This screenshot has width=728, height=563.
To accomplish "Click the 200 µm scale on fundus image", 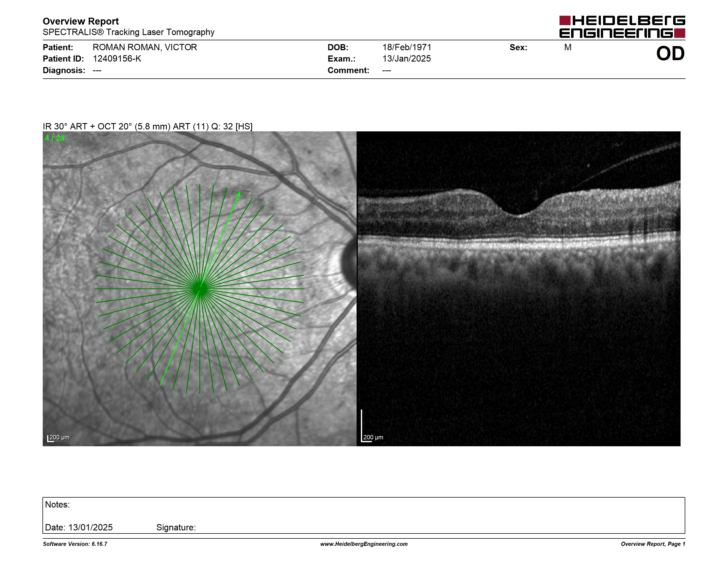I will tap(59, 438).
